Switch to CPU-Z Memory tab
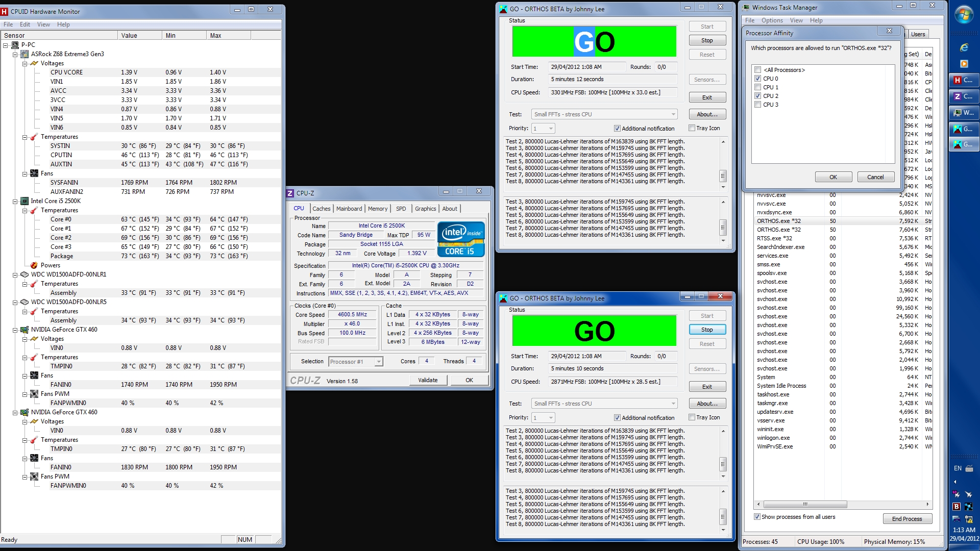This screenshot has width=980, height=551. coord(378,209)
